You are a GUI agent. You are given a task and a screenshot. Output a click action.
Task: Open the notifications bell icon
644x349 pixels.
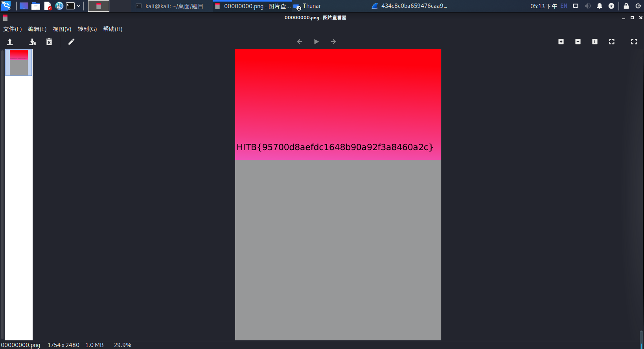[x=600, y=6]
